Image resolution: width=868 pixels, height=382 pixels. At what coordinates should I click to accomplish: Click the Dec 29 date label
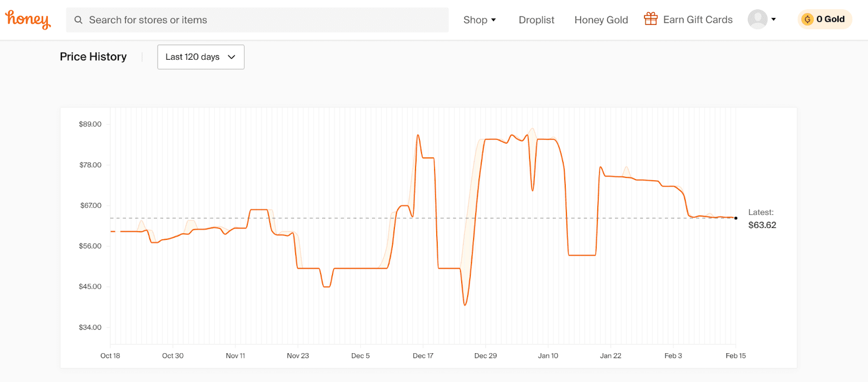pos(486,356)
